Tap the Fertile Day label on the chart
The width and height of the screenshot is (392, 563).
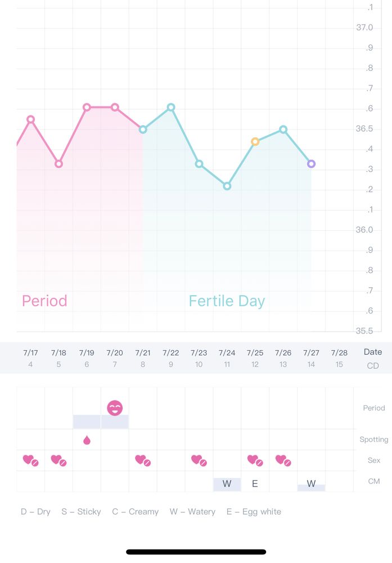click(x=227, y=301)
